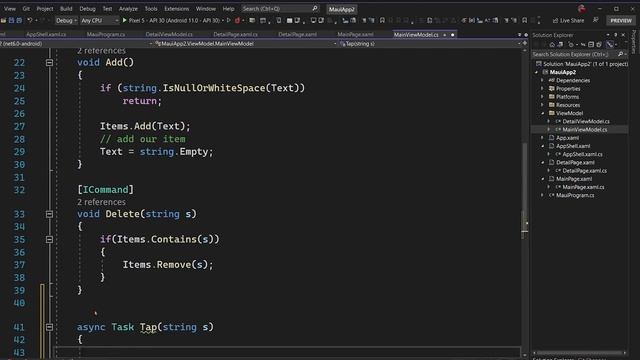This screenshot has height=360, width=640.
Task: Click Solution Explorer Home icon
Action: pyautogui.click(x=552, y=44)
